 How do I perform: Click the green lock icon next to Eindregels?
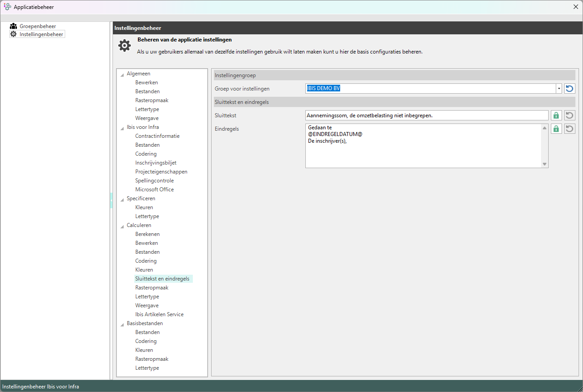(556, 129)
